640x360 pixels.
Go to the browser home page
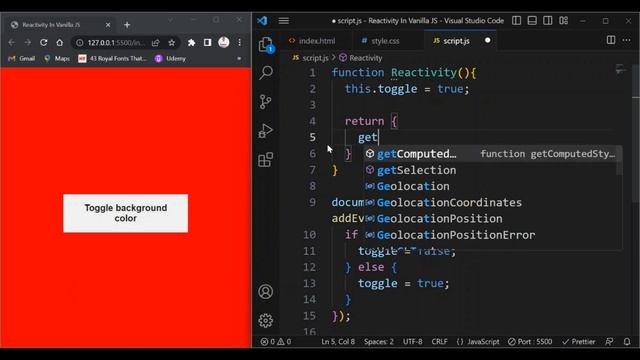(60, 42)
